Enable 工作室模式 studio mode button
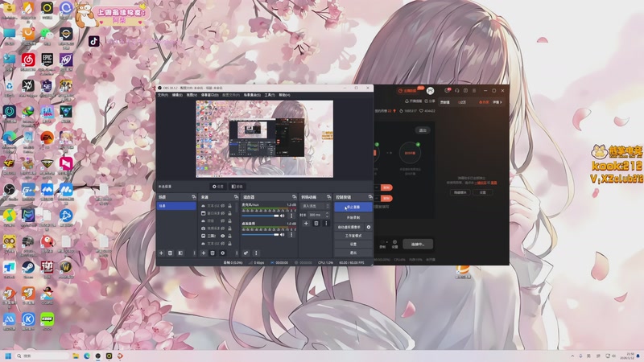The width and height of the screenshot is (644, 362). [x=353, y=236]
